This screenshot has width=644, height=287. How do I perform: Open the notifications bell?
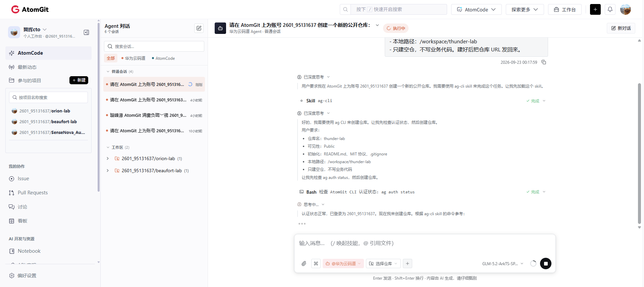610,9
